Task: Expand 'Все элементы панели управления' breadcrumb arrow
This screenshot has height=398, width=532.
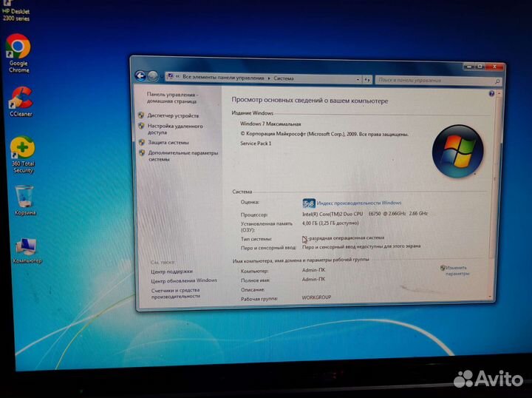Action: click(x=268, y=78)
